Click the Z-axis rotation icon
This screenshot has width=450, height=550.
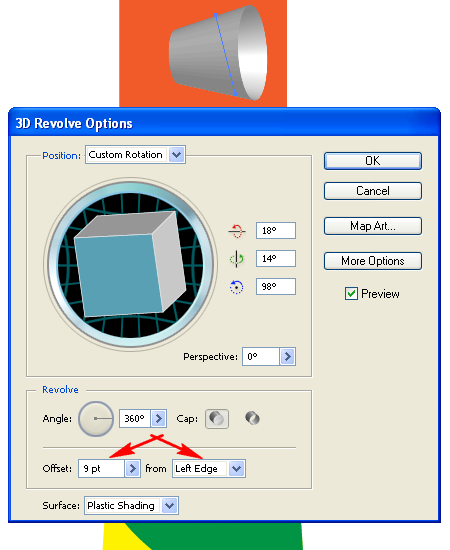[236, 287]
